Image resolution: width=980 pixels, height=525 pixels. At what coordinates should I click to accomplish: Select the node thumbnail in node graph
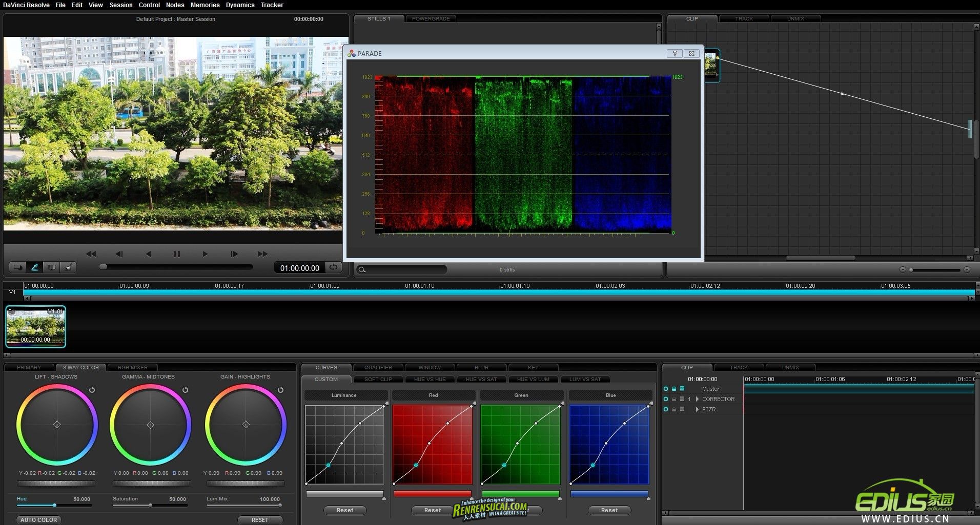click(x=711, y=66)
